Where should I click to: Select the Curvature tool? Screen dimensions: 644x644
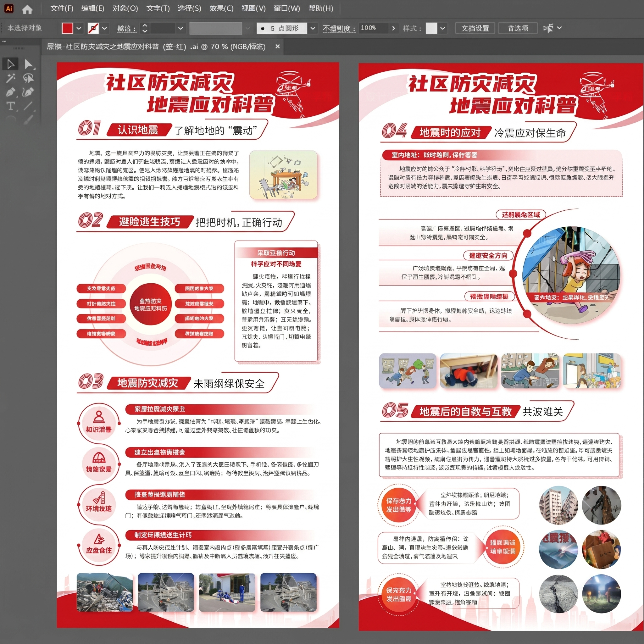pos(28,92)
